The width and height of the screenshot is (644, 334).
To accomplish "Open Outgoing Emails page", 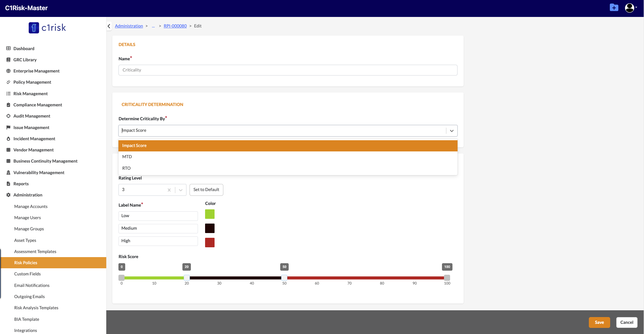I will [29, 296].
